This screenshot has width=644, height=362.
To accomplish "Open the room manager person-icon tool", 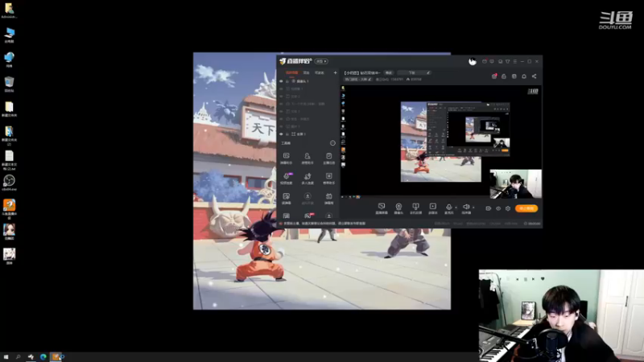I will (308, 158).
